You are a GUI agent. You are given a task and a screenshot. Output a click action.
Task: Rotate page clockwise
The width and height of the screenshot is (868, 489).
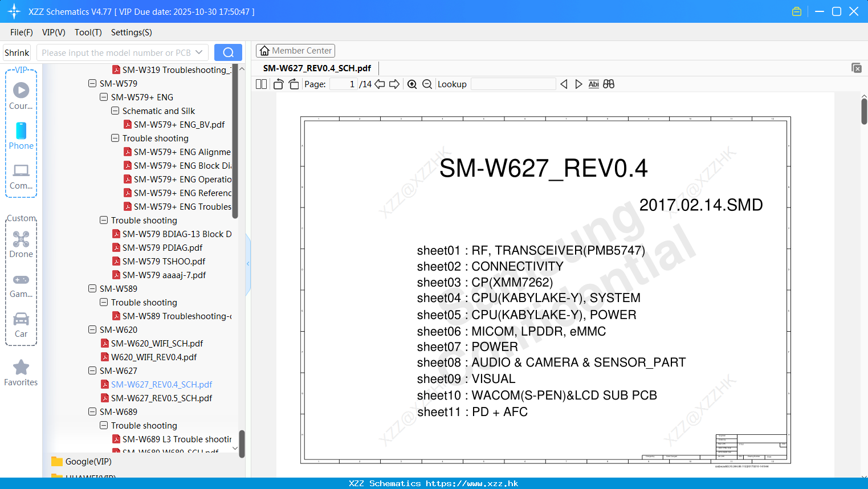pos(294,84)
